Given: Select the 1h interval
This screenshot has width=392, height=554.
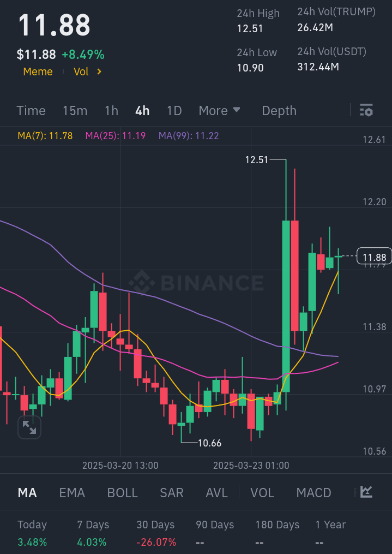Looking at the screenshot, I should click(x=111, y=110).
